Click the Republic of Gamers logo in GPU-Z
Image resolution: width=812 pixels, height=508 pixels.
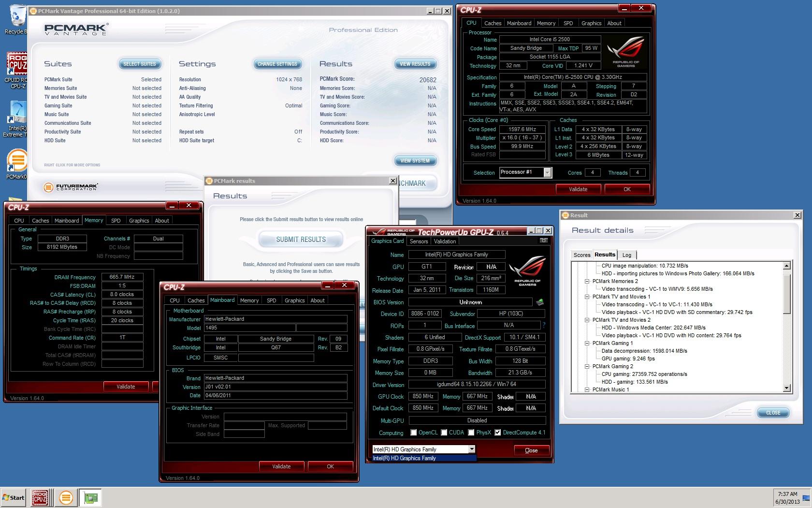point(528,271)
